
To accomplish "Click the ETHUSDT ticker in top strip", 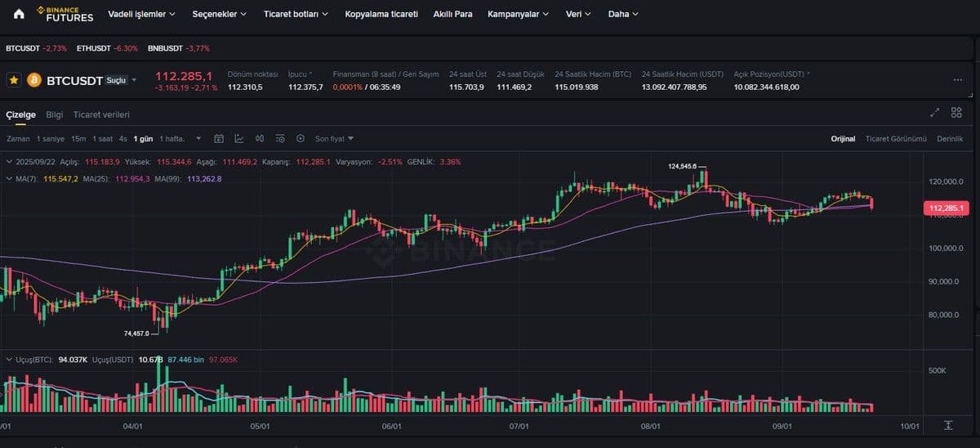I will coord(107,48).
